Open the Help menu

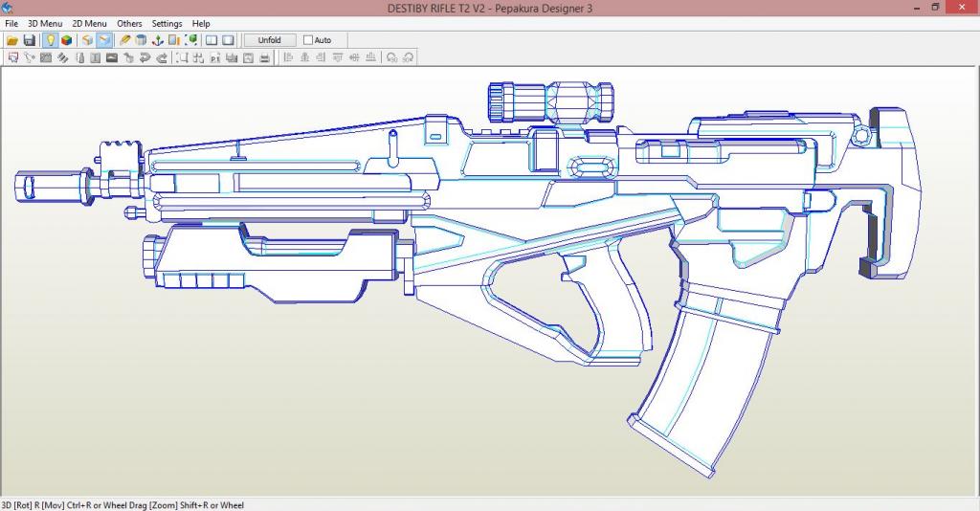pyautogui.click(x=201, y=23)
